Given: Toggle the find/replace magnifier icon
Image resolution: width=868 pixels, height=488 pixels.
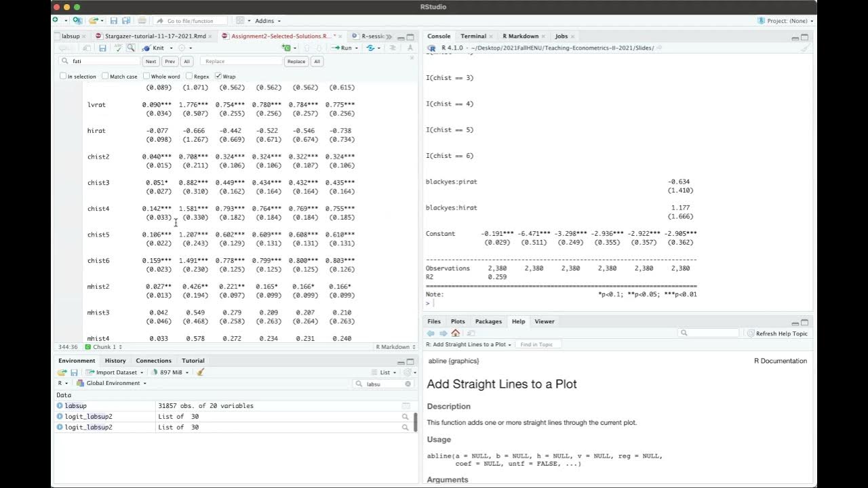Looking at the screenshot, I should pos(130,48).
